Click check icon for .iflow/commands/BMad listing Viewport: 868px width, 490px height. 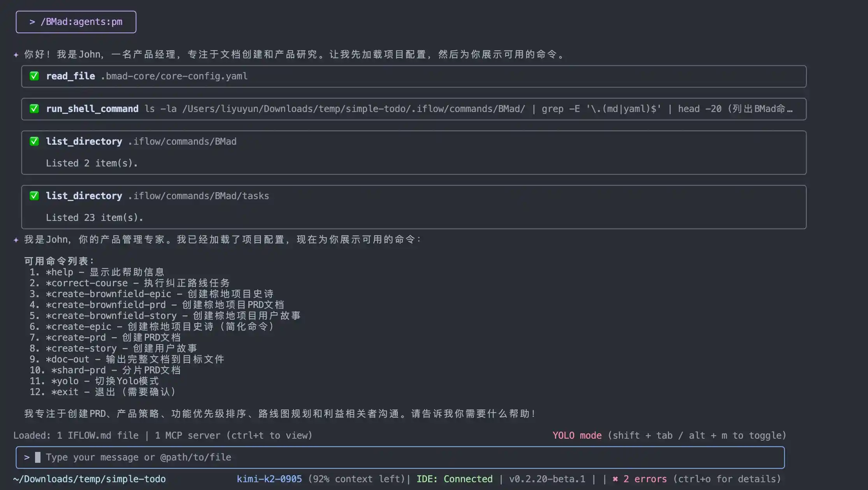click(34, 141)
